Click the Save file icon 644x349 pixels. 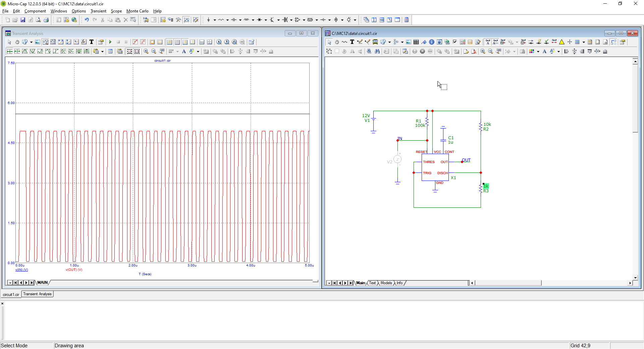[23, 20]
